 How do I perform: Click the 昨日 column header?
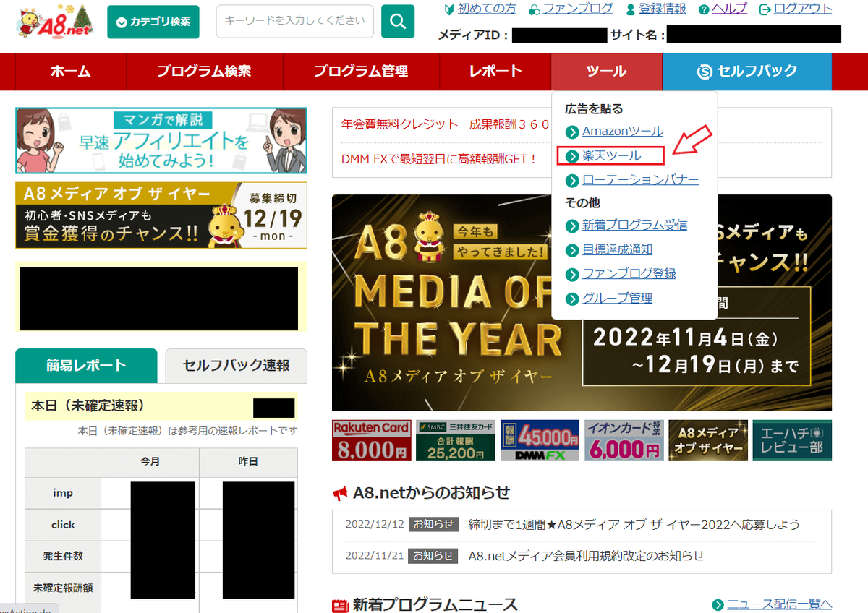[248, 461]
